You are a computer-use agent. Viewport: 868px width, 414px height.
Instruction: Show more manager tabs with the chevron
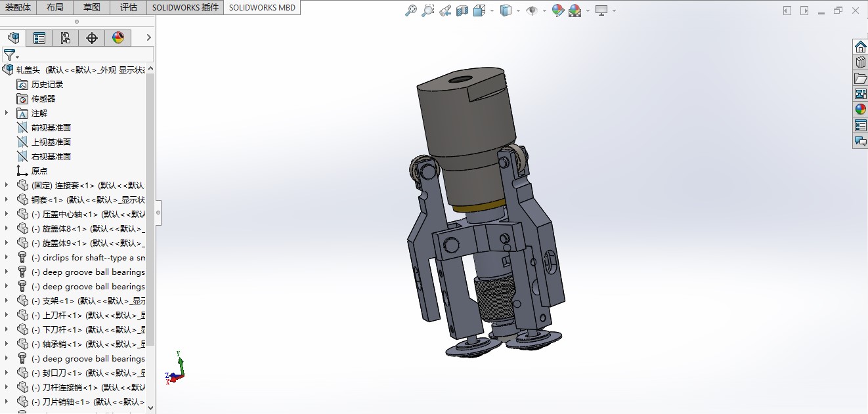tap(149, 38)
